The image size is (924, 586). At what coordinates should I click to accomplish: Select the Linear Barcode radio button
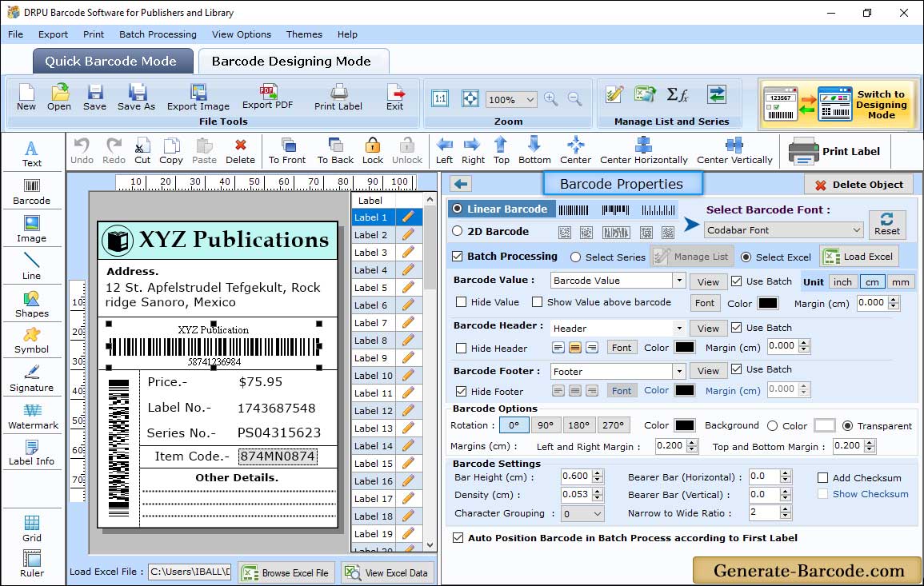tap(458, 209)
